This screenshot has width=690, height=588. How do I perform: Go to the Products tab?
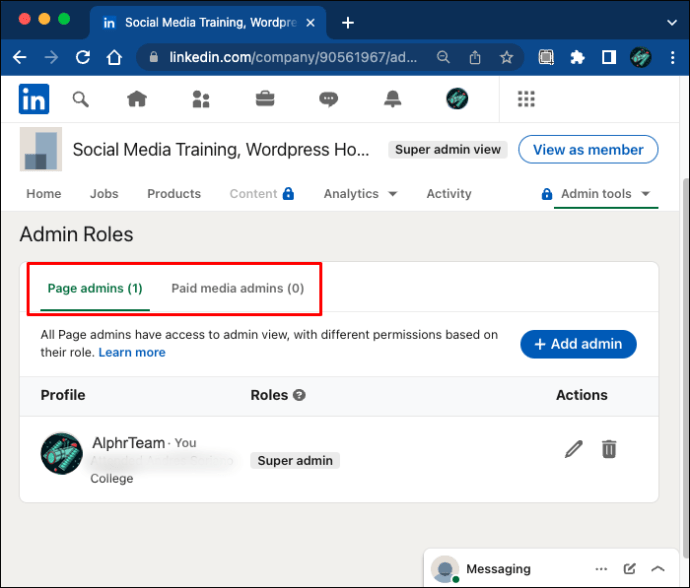(174, 194)
